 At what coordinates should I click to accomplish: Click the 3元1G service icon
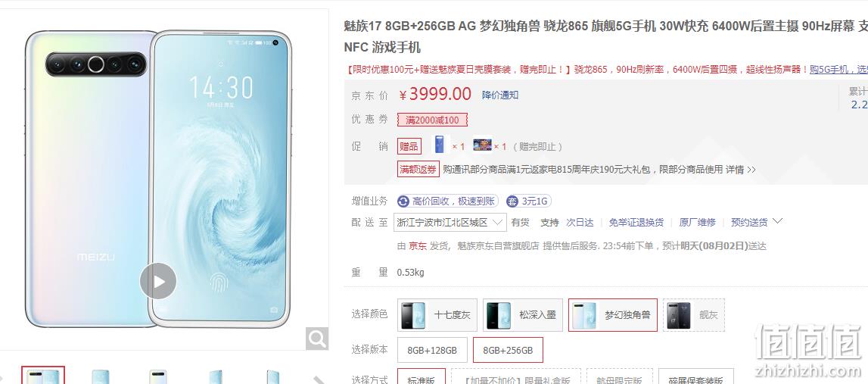512,201
